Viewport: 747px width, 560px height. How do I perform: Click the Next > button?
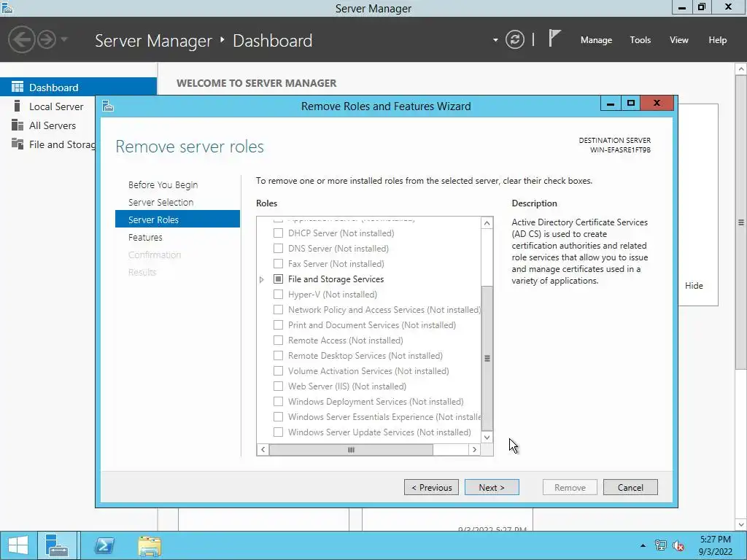[x=492, y=487]
